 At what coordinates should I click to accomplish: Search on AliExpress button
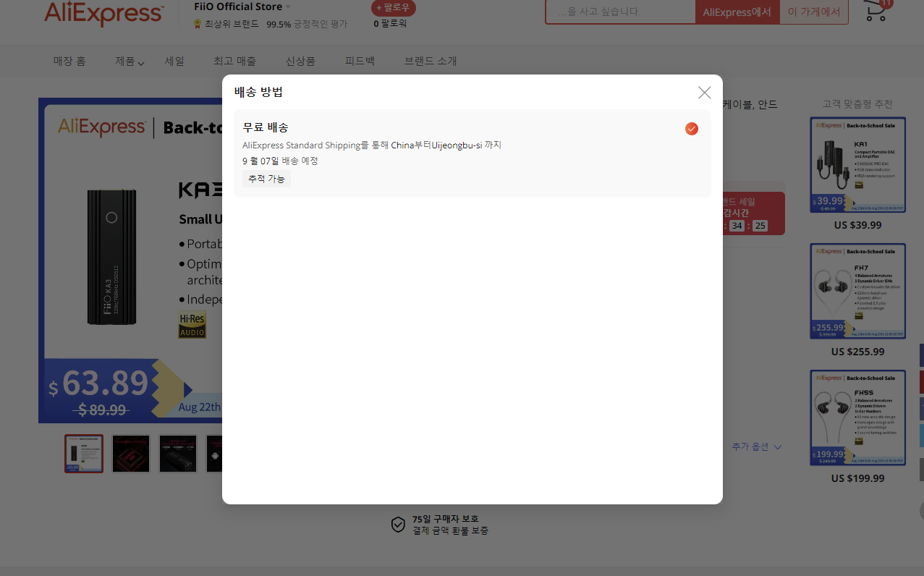click(737, 12)
